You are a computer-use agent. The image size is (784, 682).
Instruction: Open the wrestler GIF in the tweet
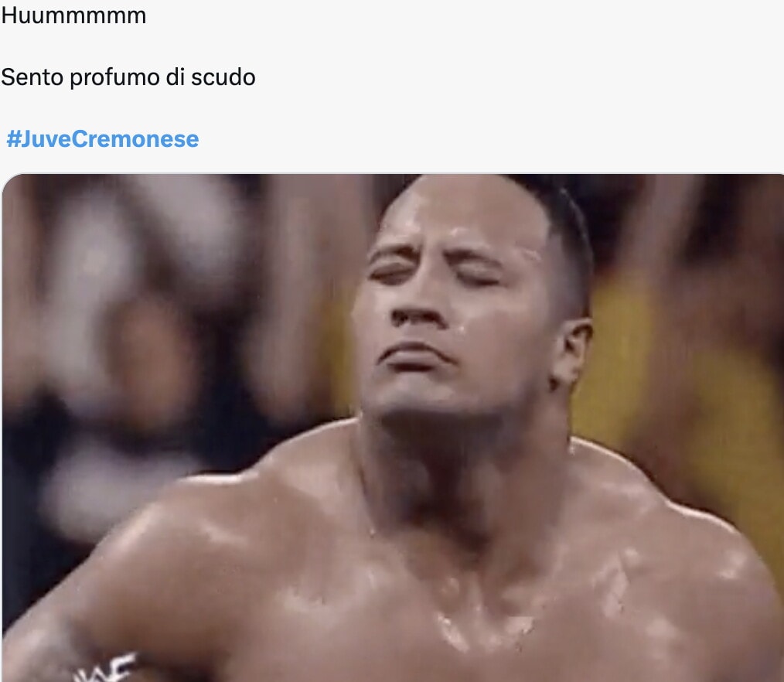393,428
